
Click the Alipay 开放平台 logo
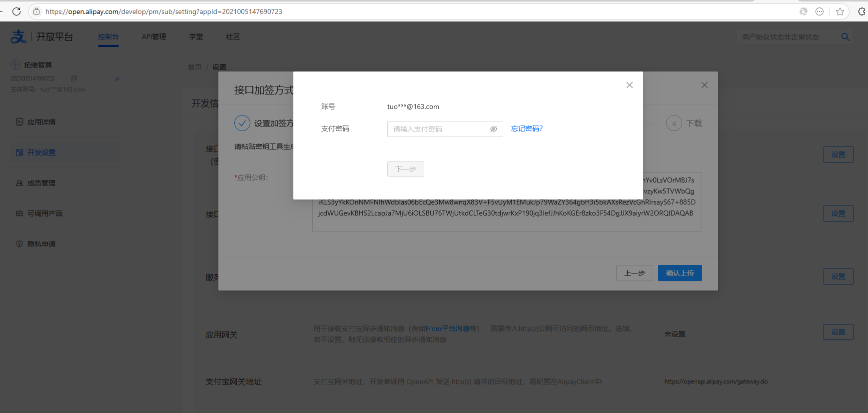click(x=42, y=36)
